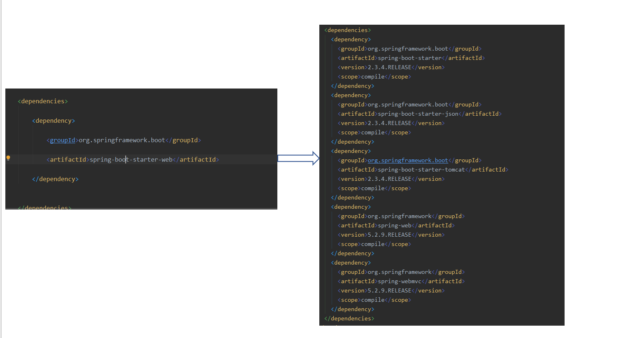Viewport: 644px width, 338px height.
Task: Click the blue arrow between code panels
Action: 298,159
